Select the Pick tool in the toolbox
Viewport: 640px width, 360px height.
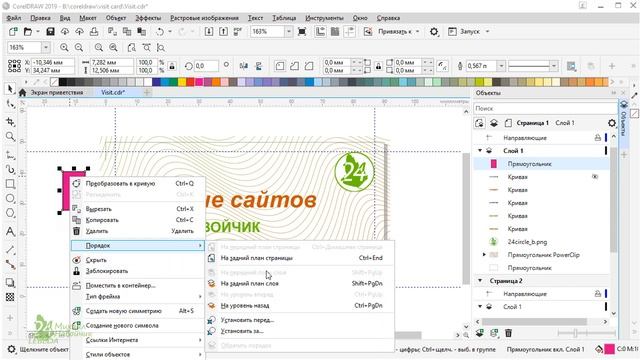10,89
